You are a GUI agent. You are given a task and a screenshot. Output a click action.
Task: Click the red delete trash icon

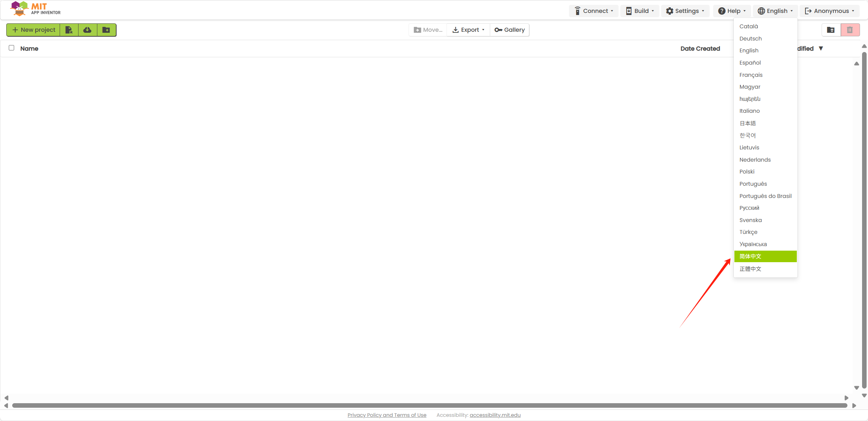pyautogui.click(x=850, y=30)
